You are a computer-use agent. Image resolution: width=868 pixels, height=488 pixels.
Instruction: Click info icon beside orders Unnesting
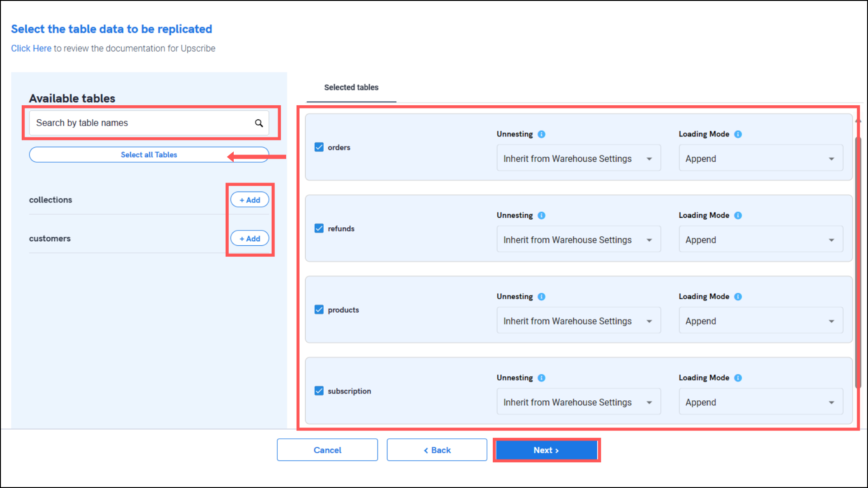[x=541, y=134]
